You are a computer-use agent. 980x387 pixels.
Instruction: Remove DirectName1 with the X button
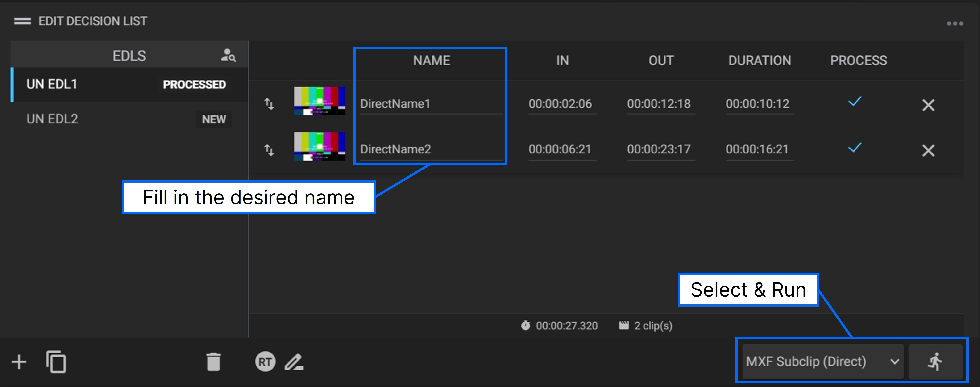(x=928, y=105)
